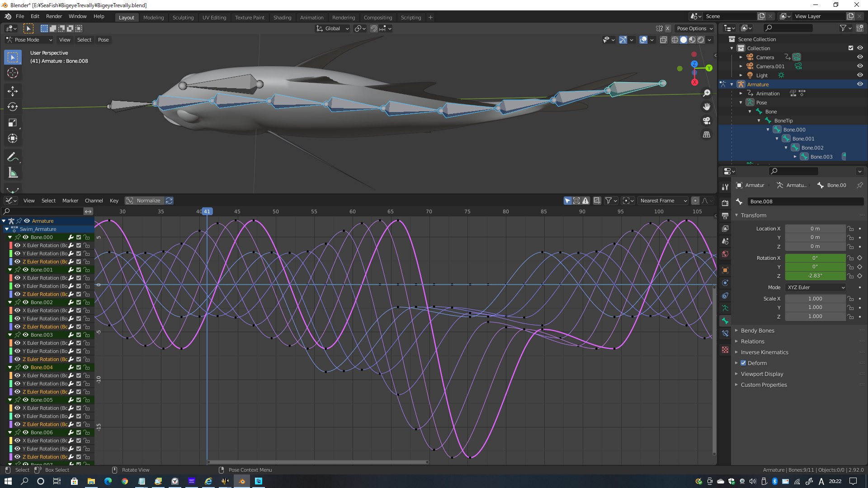
Task: Open the Render properties tab
Action: click(x=725, y=203)
